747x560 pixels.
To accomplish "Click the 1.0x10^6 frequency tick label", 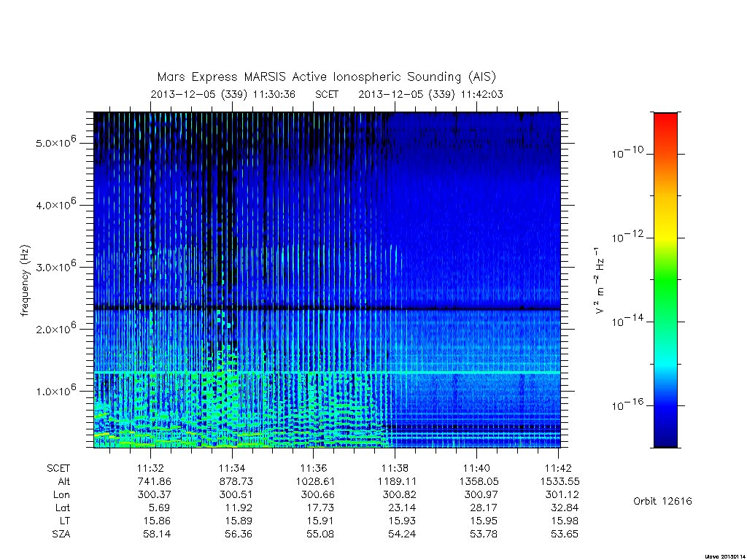I will click(x=56, y=390).
